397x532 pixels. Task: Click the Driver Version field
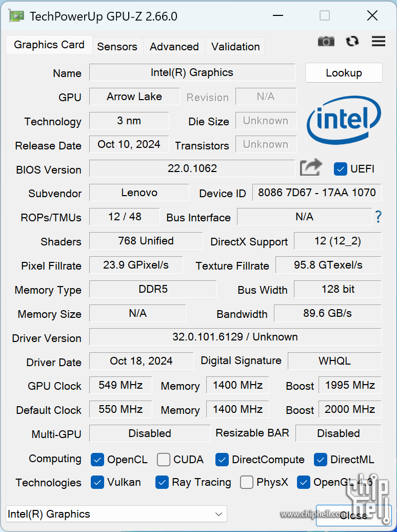coord(235,337)
